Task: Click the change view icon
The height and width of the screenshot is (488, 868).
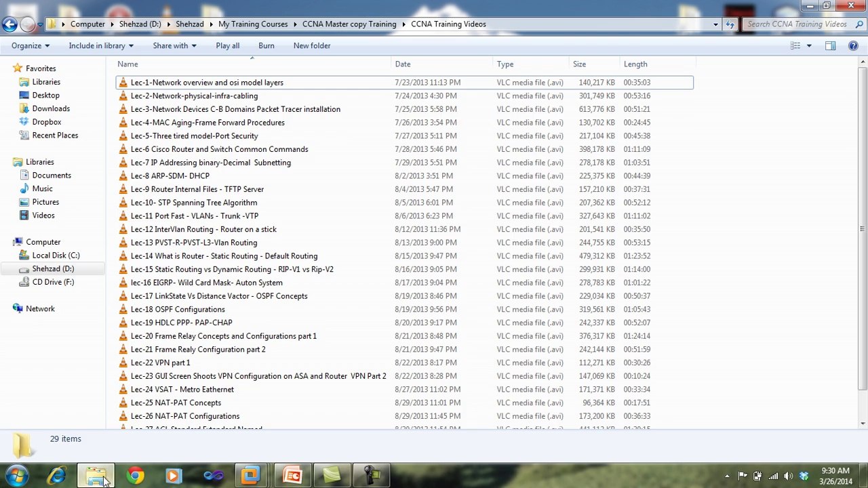Action: pyautogui.click(x=795, y=45)
